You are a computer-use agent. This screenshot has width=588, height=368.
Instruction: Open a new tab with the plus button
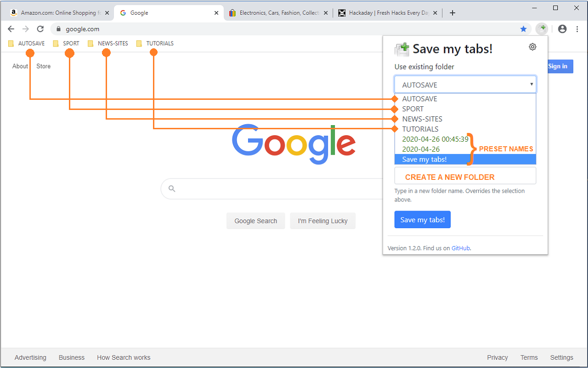coord(452,13)
